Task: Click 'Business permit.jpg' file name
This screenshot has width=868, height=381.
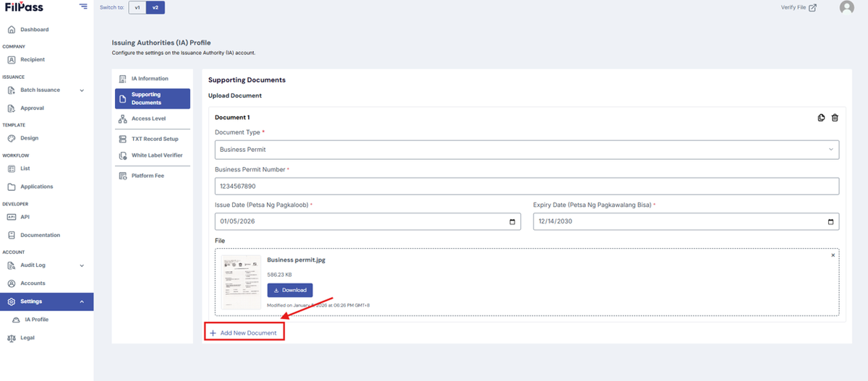Action: click(x=296, y=260)
